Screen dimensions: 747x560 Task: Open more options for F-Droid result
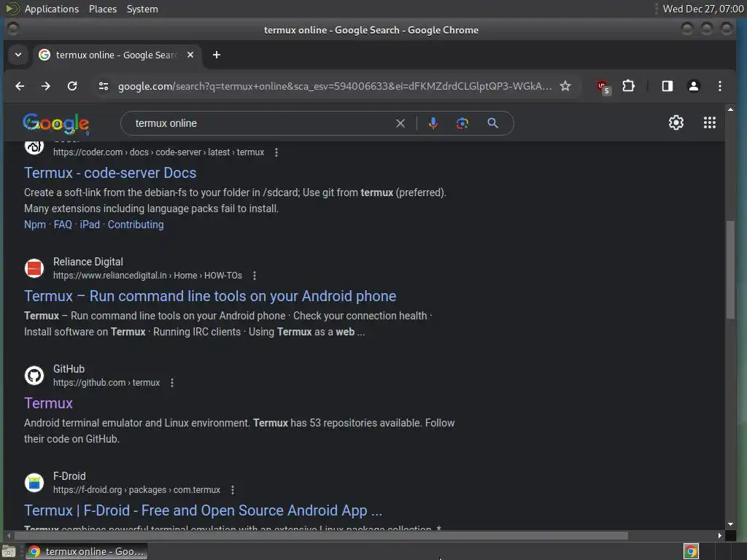(233, 490)
